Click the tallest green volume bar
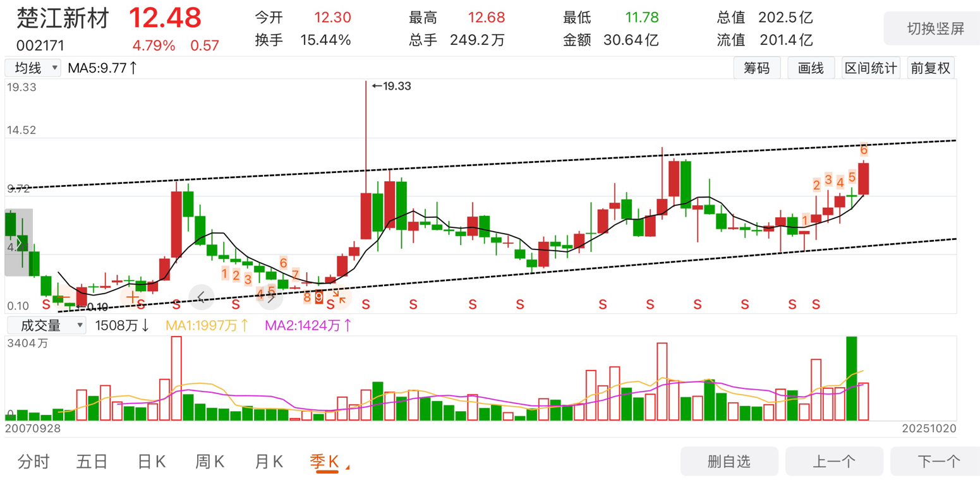This screenshot has height=485, width=980. pyautogui.click(x=852, y=378)
